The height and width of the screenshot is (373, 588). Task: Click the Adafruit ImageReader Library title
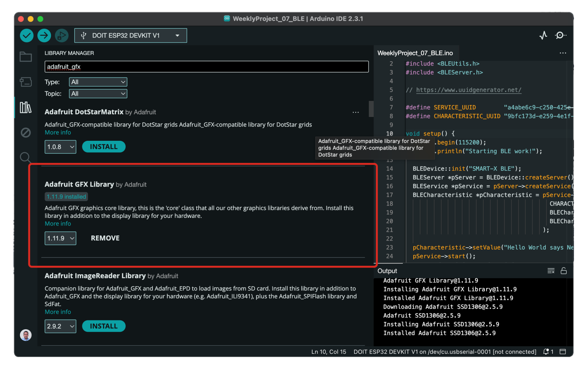95,276
